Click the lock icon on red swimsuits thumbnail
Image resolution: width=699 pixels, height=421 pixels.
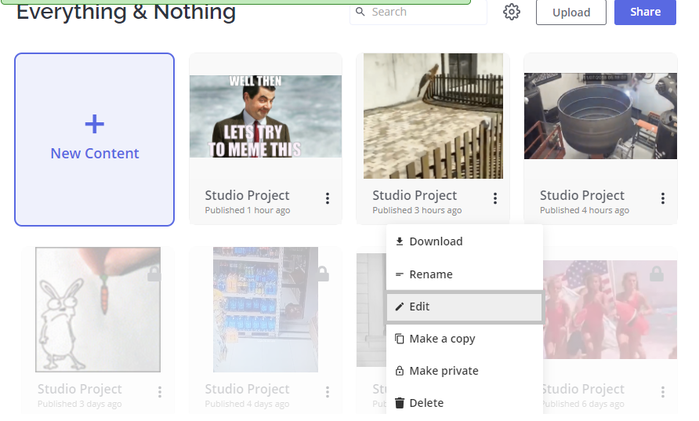[x=656, y=273]
